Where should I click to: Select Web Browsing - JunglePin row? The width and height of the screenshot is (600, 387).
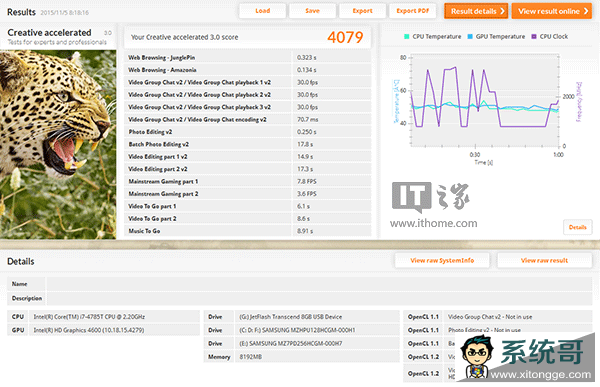248,57
